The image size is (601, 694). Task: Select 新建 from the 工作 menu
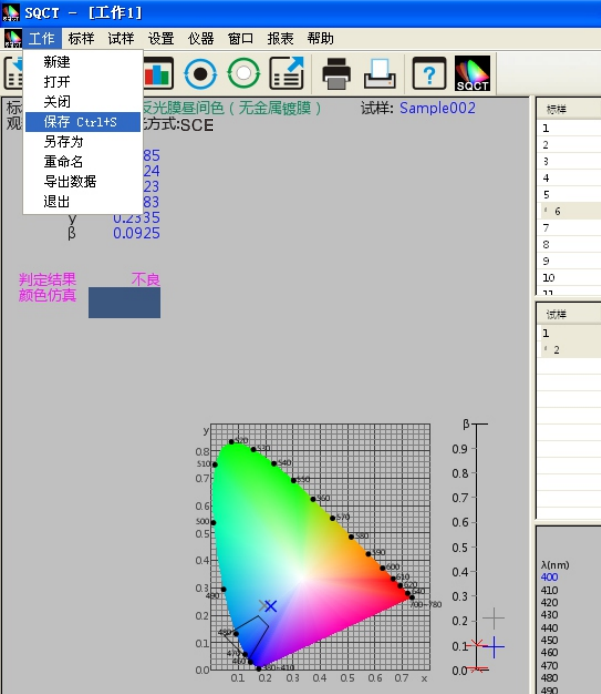click(x=57, y=62)
